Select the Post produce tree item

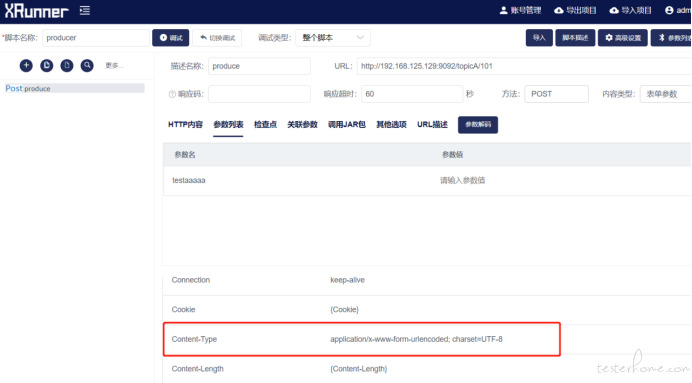[x=74, y=88]
